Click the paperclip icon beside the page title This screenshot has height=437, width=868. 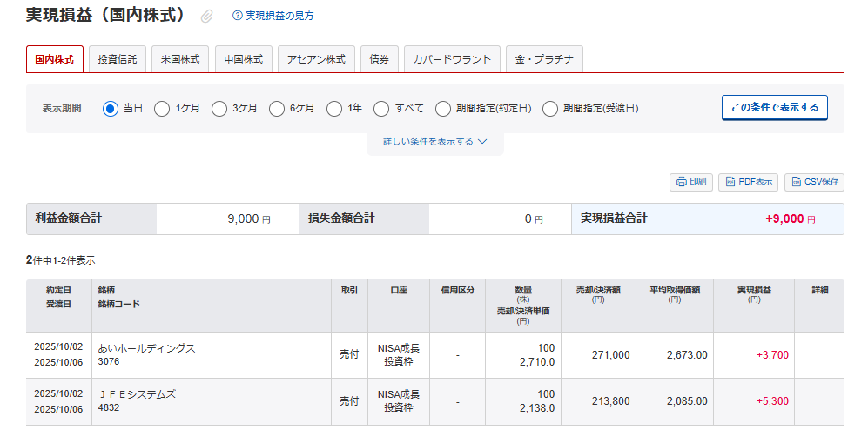pyautogui.click(x=207, y=16)
